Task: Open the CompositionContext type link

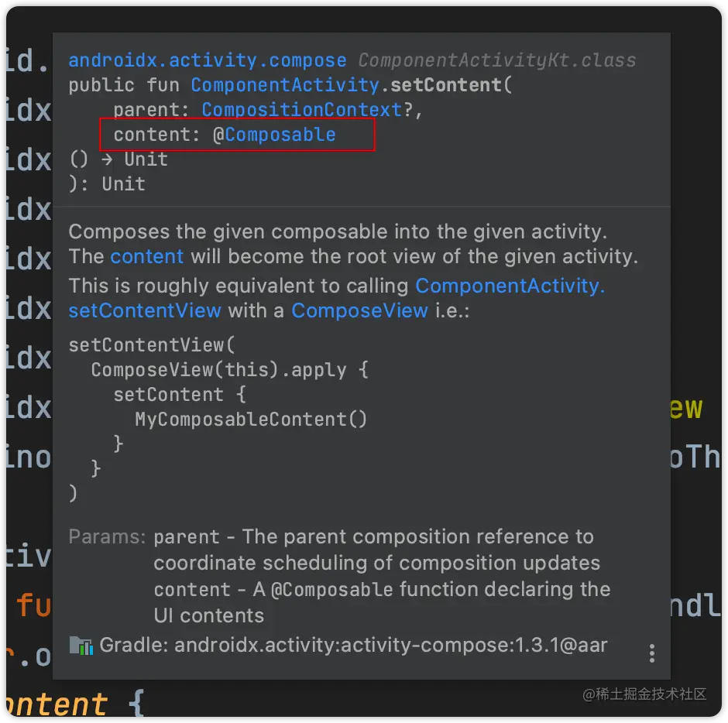Action: (x=302, y=109)
